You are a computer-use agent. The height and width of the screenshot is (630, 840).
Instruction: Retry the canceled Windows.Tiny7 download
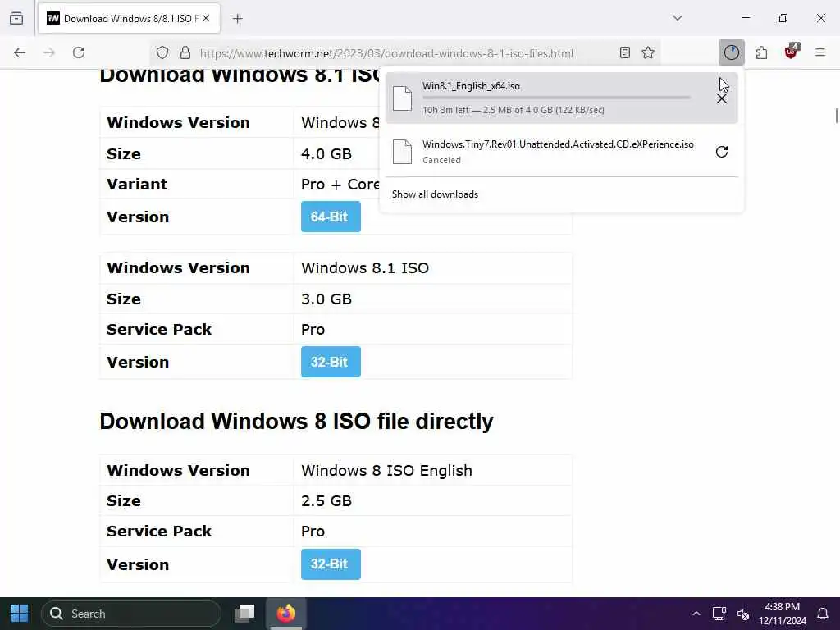pyautogui.click(x=722, y=152)
